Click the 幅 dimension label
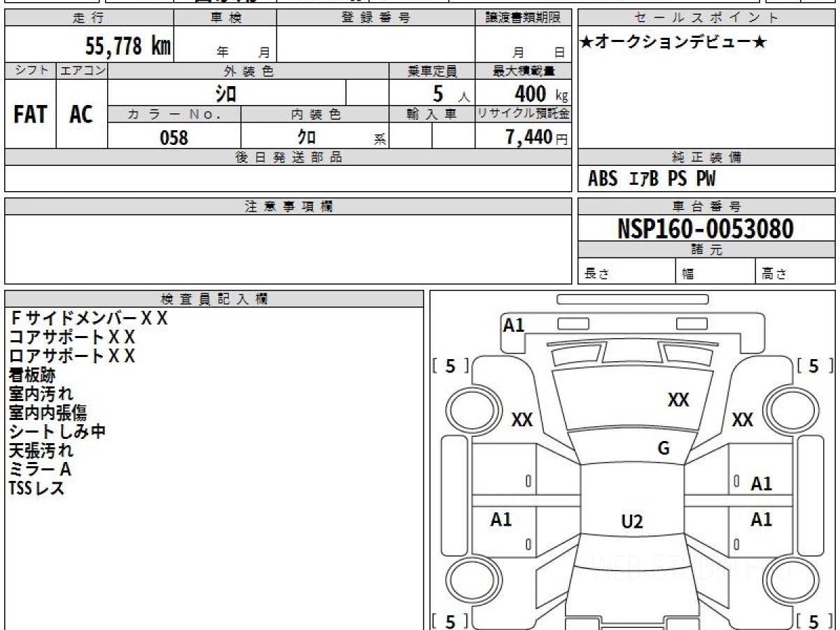Viewport: 840px width, 630px height. [x=688, y=274]
